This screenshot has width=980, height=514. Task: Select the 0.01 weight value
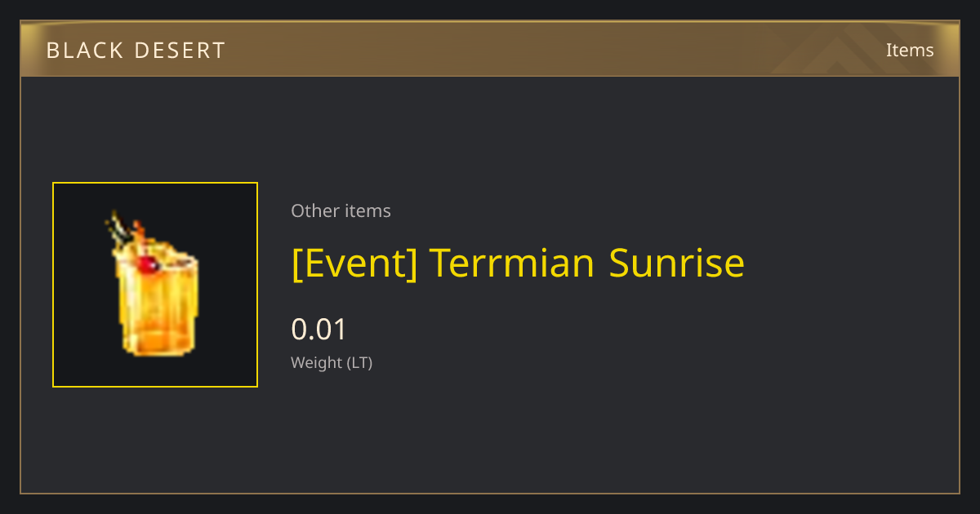pyautogui.click(x=319, y=330)
